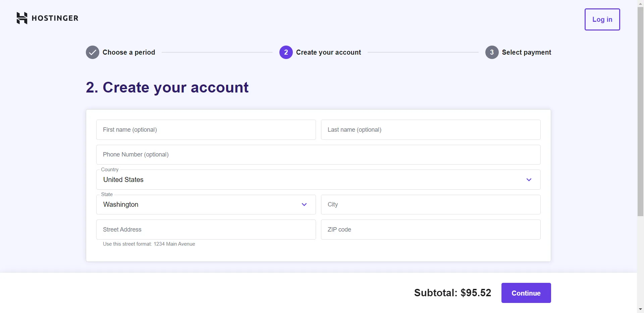Jump to Select payment step

pyautogui.click(x=527, y=52)
